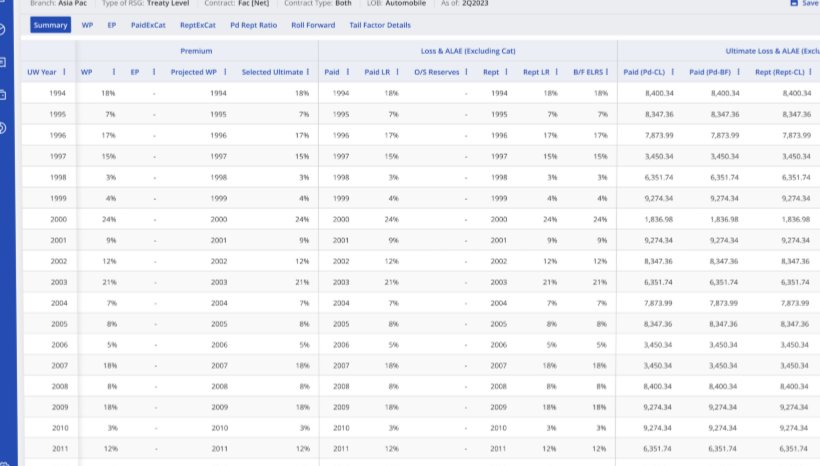Click the B/F ELRS column menu icon
The height and width of the screenshot is (466, 820).
tap(607, 72)
